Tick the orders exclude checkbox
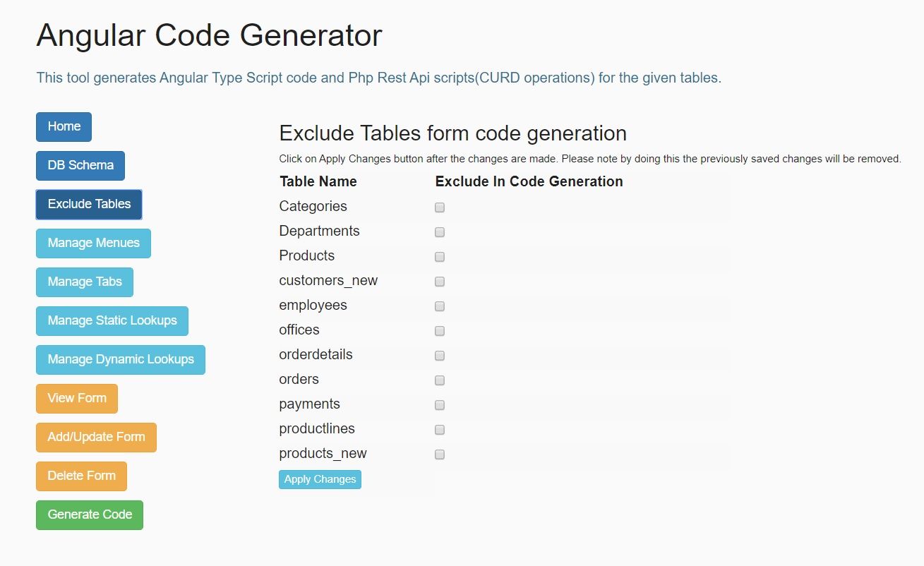924x566 pixels. pyautogui.click(x=440, y=380)
